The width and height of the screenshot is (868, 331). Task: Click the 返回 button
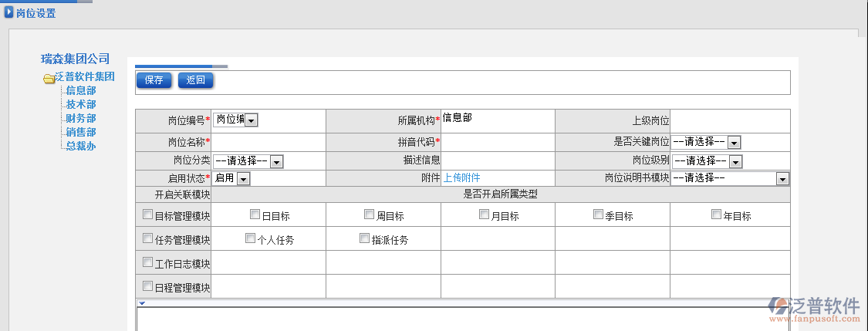[195, 80]
